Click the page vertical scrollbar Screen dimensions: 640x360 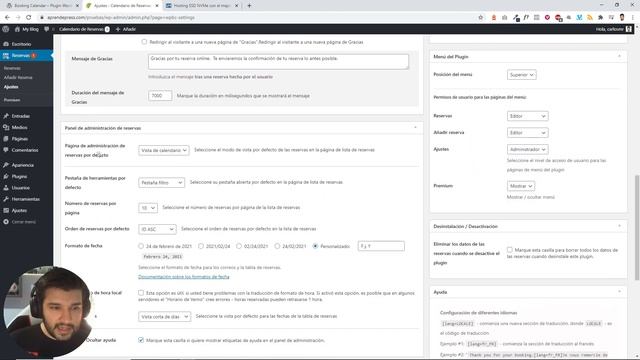pos(637,228)
